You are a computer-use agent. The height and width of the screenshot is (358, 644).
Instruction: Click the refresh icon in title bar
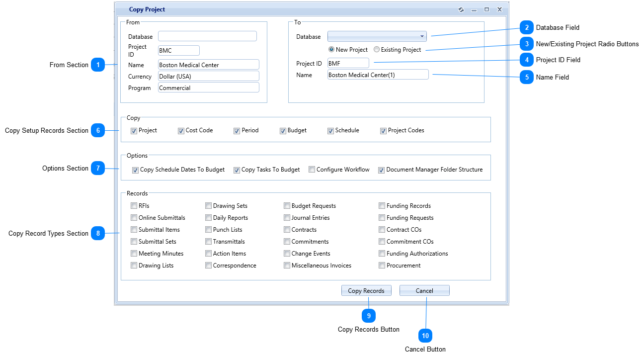point(461,9)
